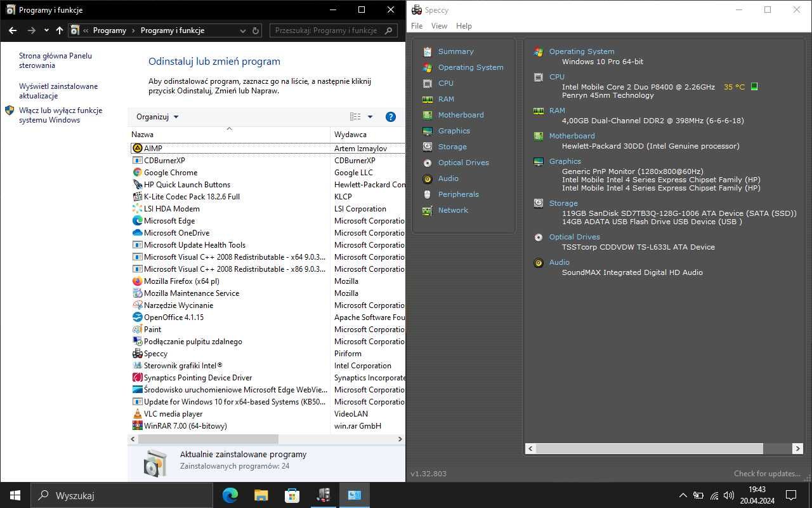Open Storage in Speccy sidebar
Viewport: 812px width, 508px height.
pos(452,147)
